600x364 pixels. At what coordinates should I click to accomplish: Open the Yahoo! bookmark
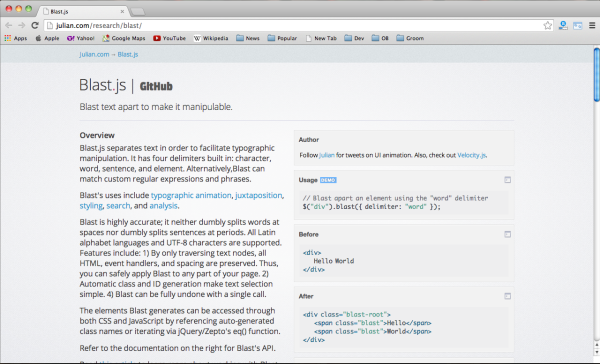click(x=80, y=38)
